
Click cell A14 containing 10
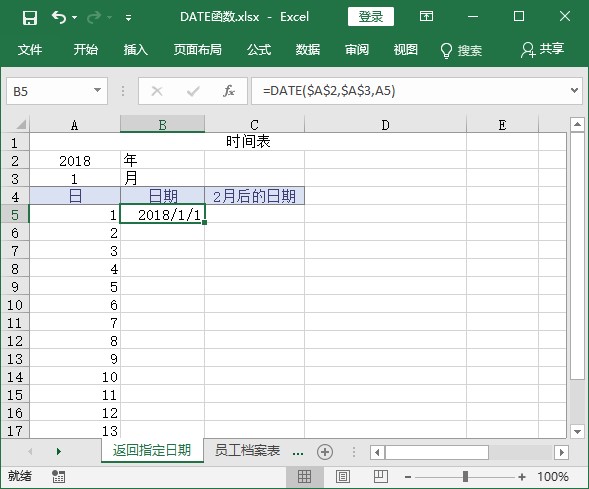75,377
